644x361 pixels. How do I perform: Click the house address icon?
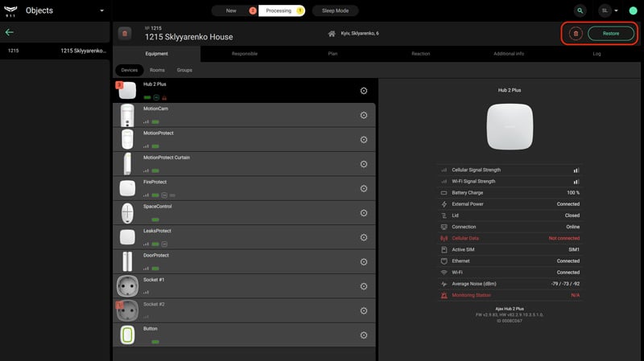332,34
